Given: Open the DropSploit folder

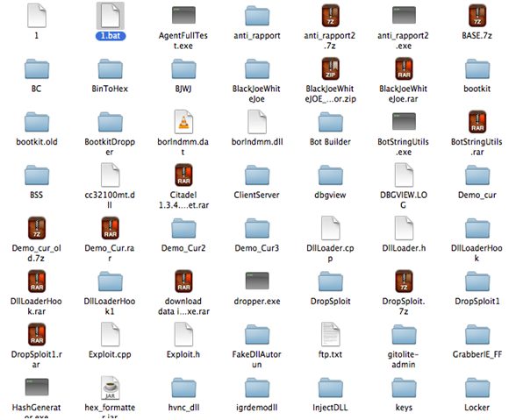Looking at the screenshot, I should point(331,281).
